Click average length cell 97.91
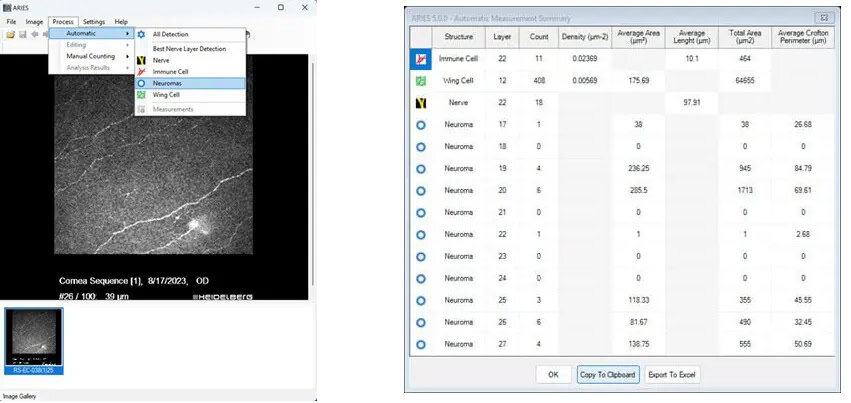The width and height of the screenshot is (851, 403). tap(691, 103)
